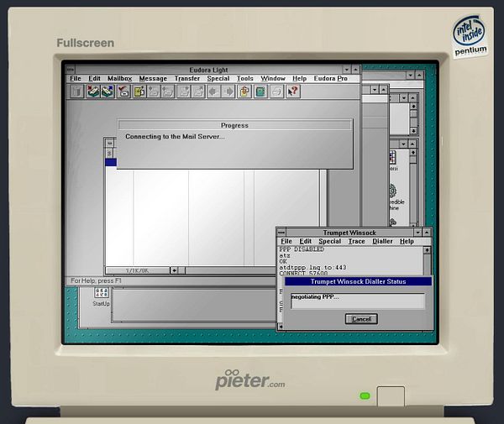Click the 'For Help, press F1' status bar
Viewport: 504px width, 424px height.
pos(96,280)
